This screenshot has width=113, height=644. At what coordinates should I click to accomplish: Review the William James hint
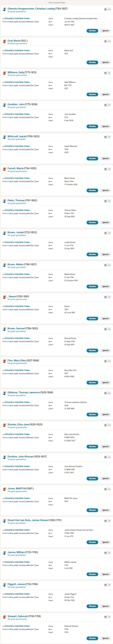coord(92,574)
